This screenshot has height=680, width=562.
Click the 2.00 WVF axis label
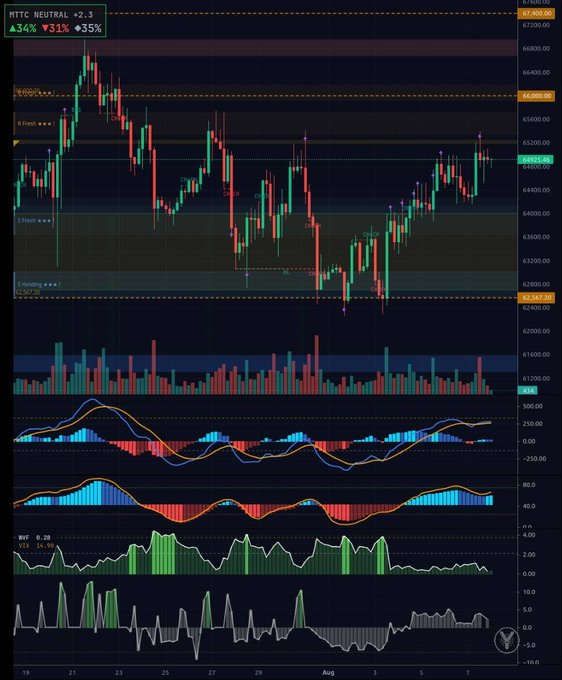click(529, 555)
